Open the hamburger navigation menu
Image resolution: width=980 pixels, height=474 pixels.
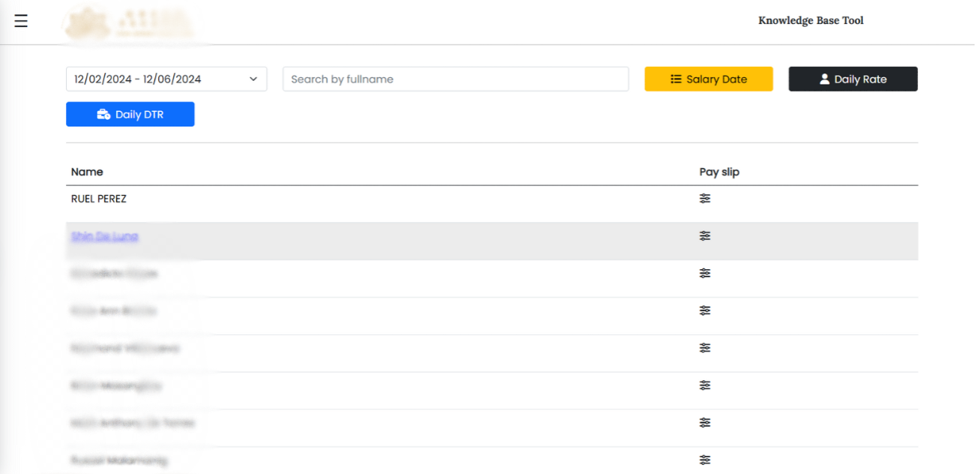click(x=21, y=21)
